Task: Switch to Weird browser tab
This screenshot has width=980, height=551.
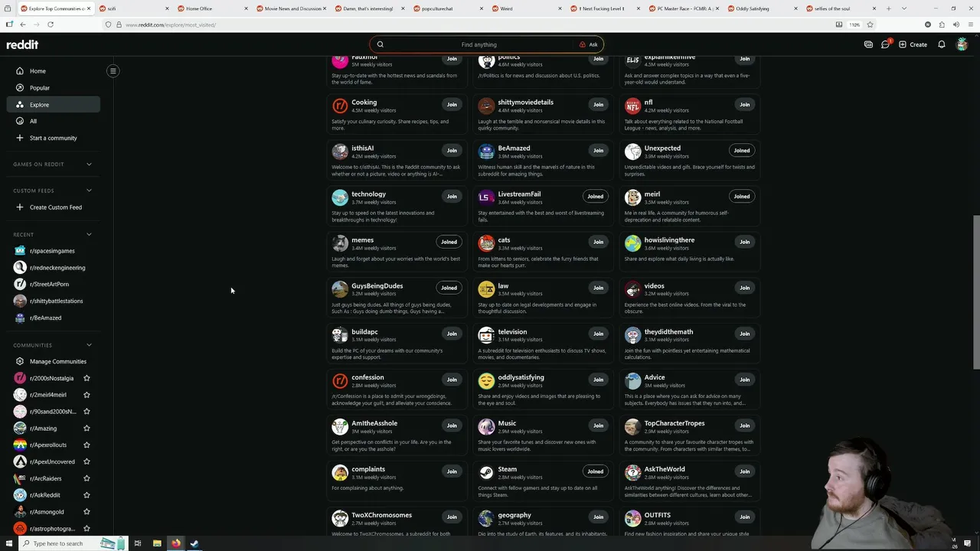Action: point(526,8)
